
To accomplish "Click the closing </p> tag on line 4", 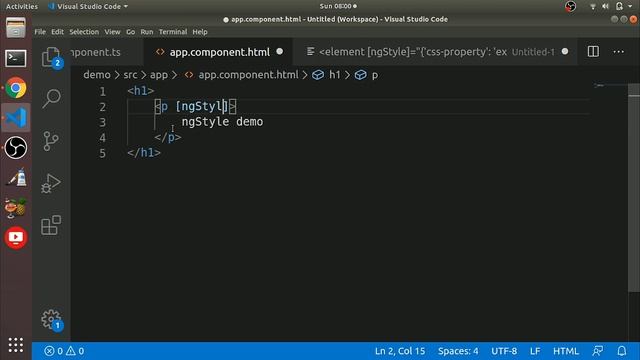I will 168,137.
